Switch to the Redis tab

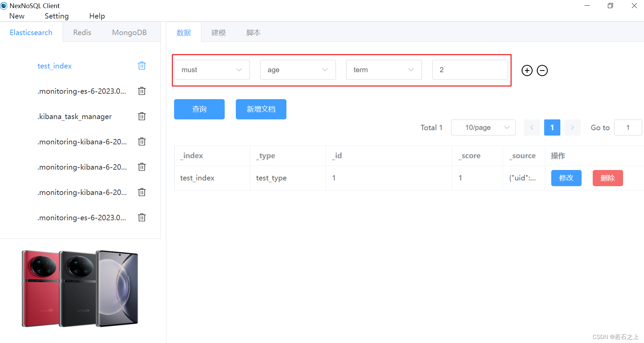click(82, 32)
